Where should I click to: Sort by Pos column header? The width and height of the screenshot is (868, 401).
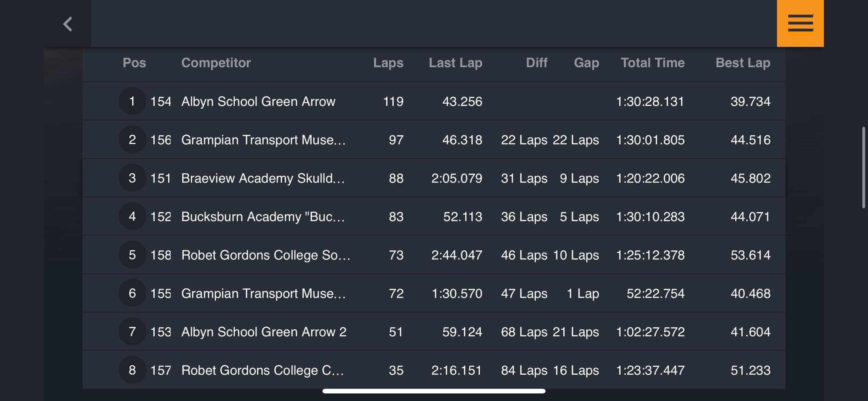134,63
